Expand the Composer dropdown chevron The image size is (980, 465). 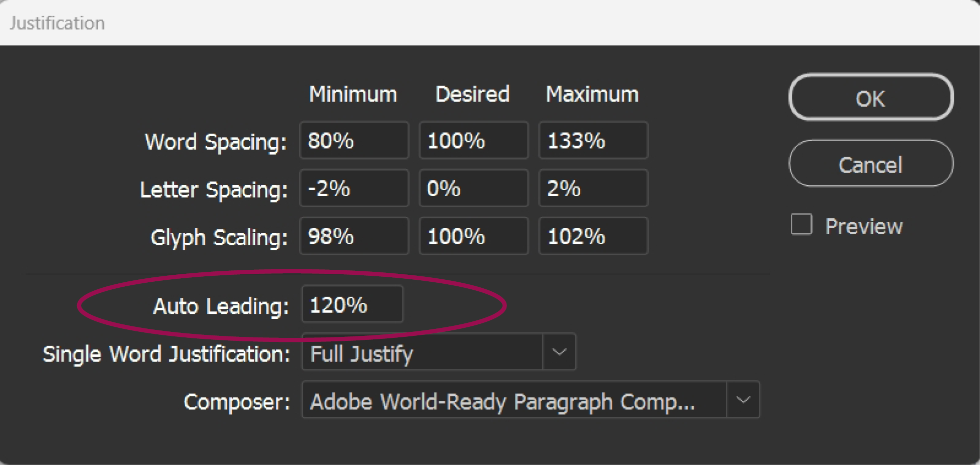point(743,399)
